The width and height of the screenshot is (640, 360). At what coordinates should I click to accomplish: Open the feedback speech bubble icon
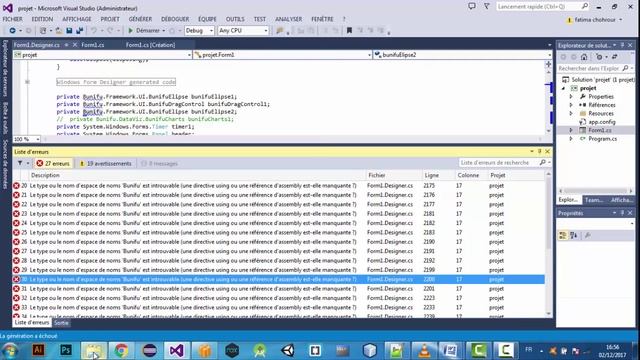pos(472,7)
